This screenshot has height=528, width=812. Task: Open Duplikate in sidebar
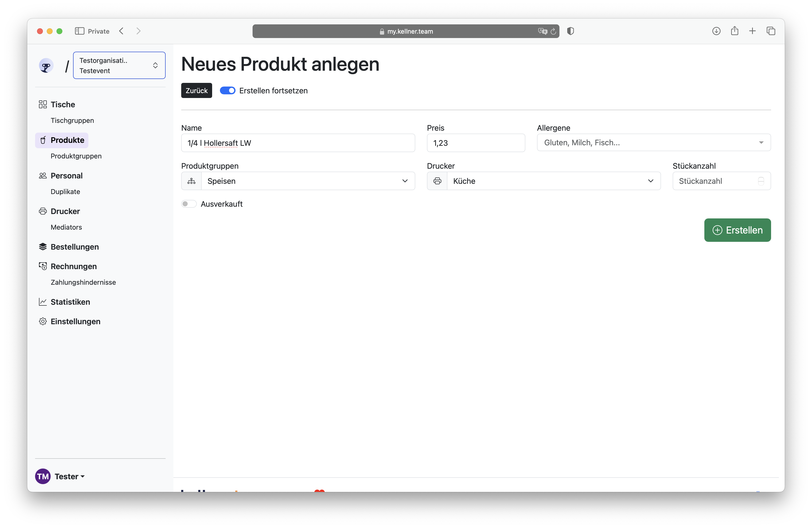tap(66, 191)
